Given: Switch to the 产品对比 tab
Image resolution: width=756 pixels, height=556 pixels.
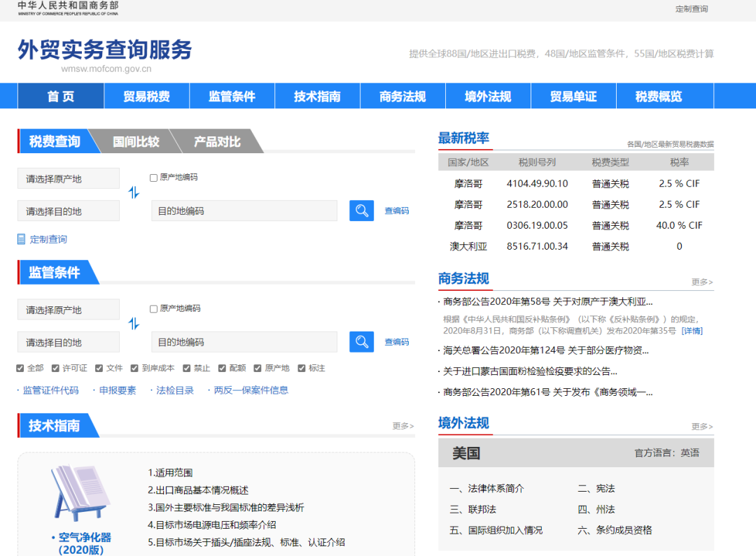Looking at the screenshot, I should [x=216, y=141].
